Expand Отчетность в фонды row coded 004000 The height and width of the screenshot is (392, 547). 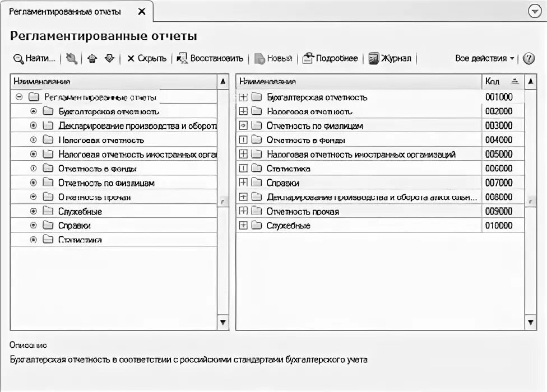(x=243, y=140)
